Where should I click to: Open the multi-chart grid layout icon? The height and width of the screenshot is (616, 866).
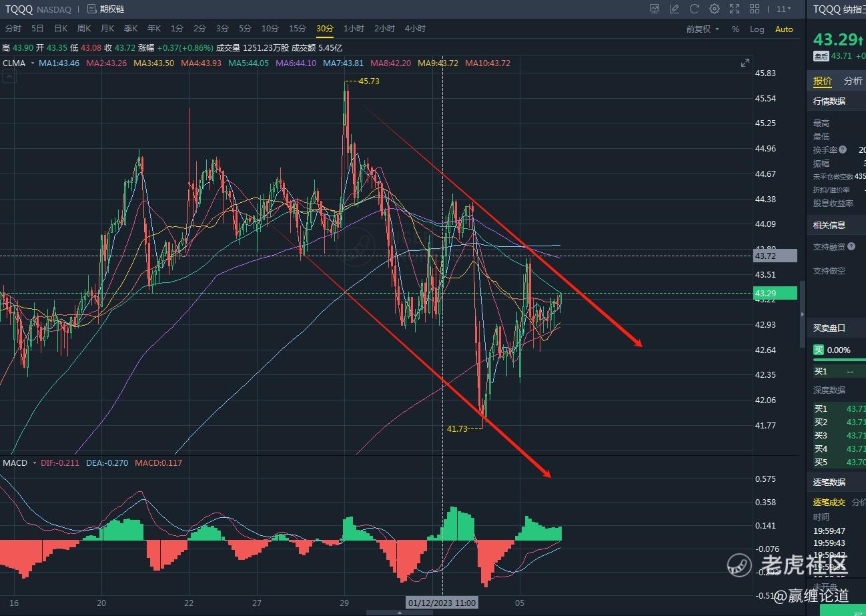point(755,9)
